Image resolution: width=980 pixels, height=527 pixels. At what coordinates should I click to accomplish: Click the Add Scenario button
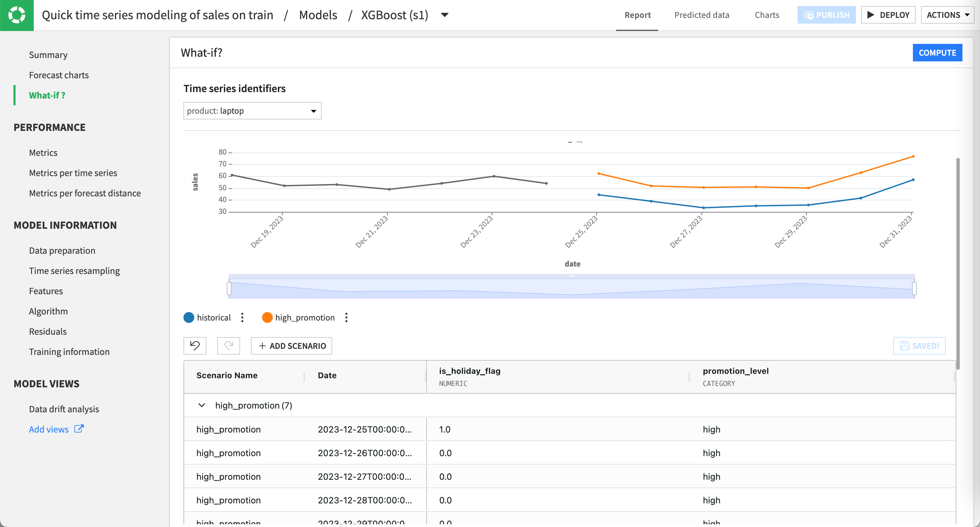291,345
